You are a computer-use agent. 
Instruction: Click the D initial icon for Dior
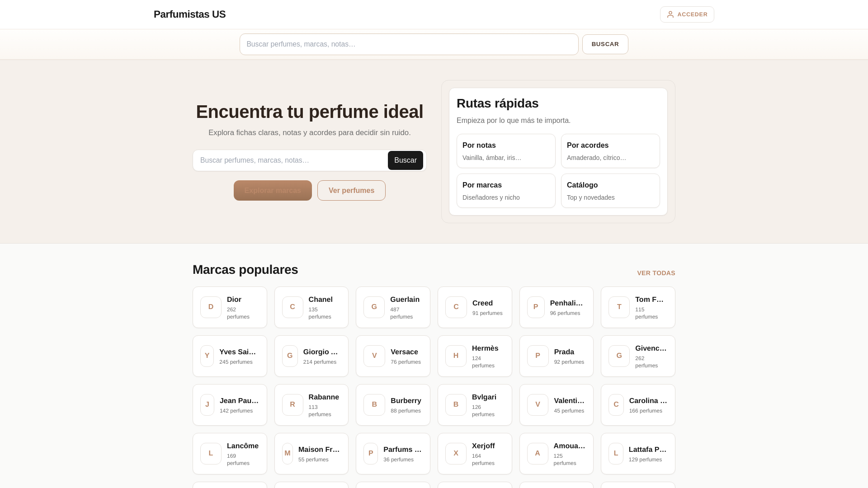pos(211,307)
